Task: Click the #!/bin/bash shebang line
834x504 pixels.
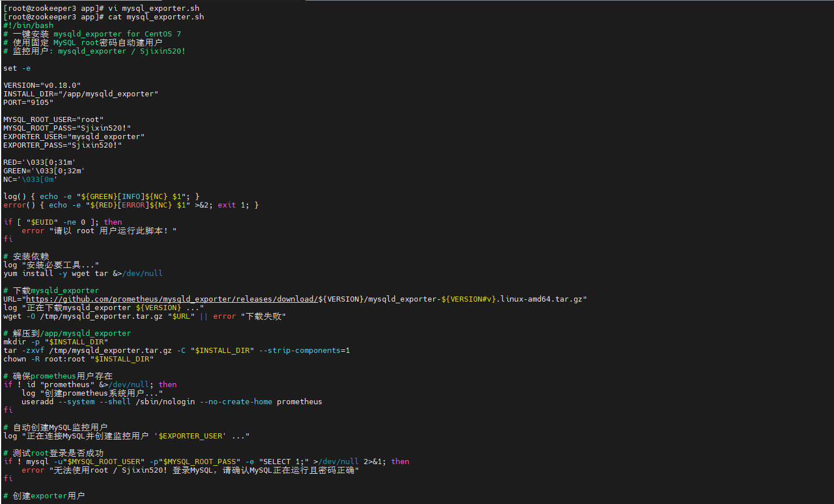Action: (29, 25)
